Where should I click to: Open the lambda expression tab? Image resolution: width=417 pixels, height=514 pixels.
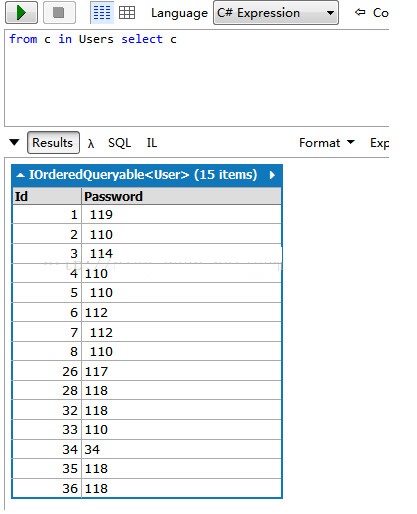(91, 143)
